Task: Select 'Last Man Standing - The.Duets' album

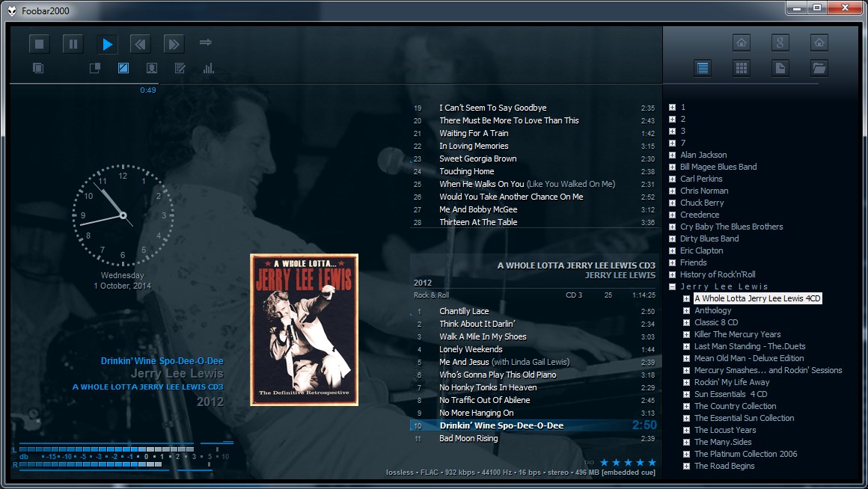Action: pyautogui.click(x=750, y=346)
